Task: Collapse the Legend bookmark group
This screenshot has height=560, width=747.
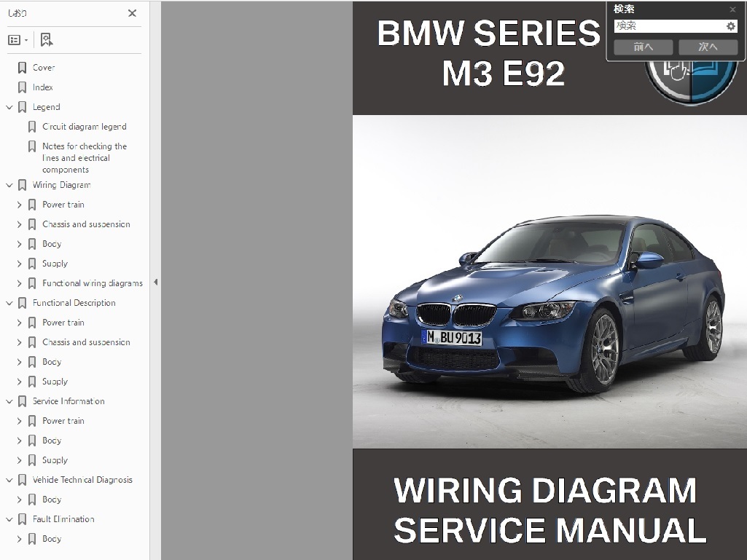Action: [x=9, y=107]
